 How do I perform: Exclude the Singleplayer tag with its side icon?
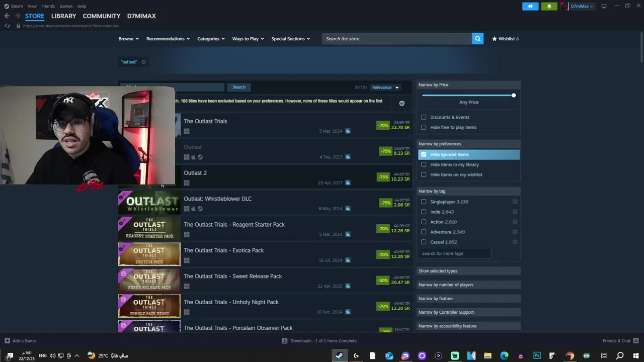click(x=515, y=202)
